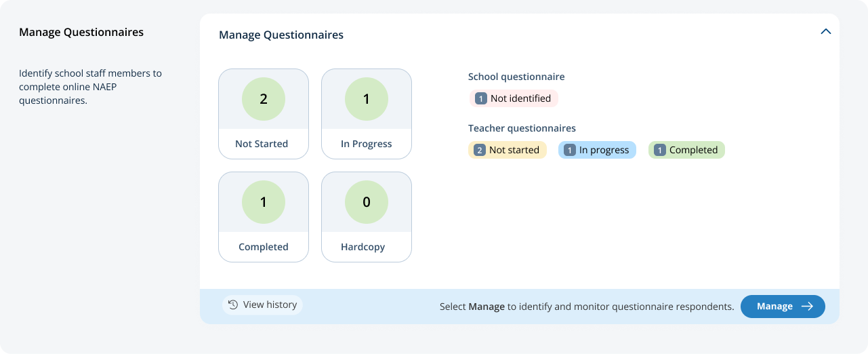This screenshot has height=354, width=868.
Task: Click the green Completed teacher badge
Action: pyautogui.click(x=686, y=150)
